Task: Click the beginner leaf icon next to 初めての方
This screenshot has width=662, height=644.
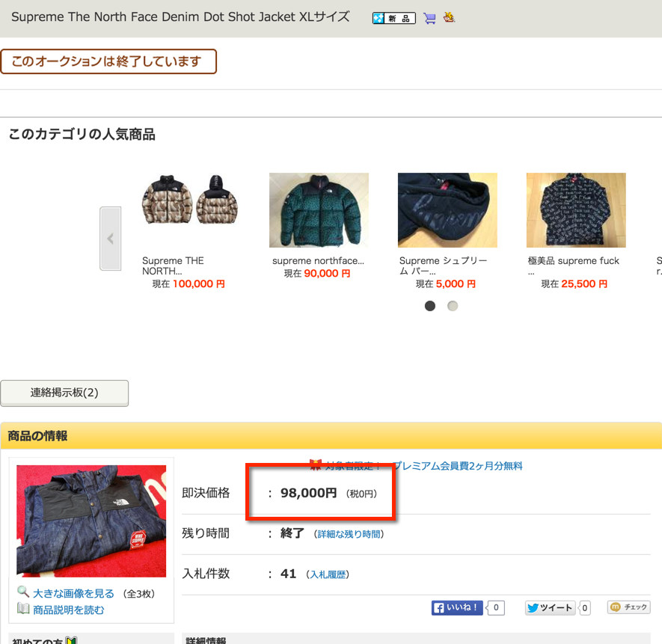Action: click(71, 640)
